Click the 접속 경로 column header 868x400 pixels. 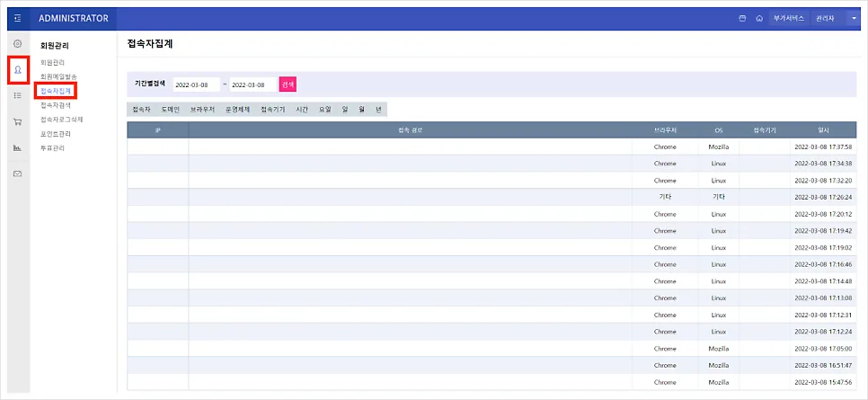pos(411,130)
